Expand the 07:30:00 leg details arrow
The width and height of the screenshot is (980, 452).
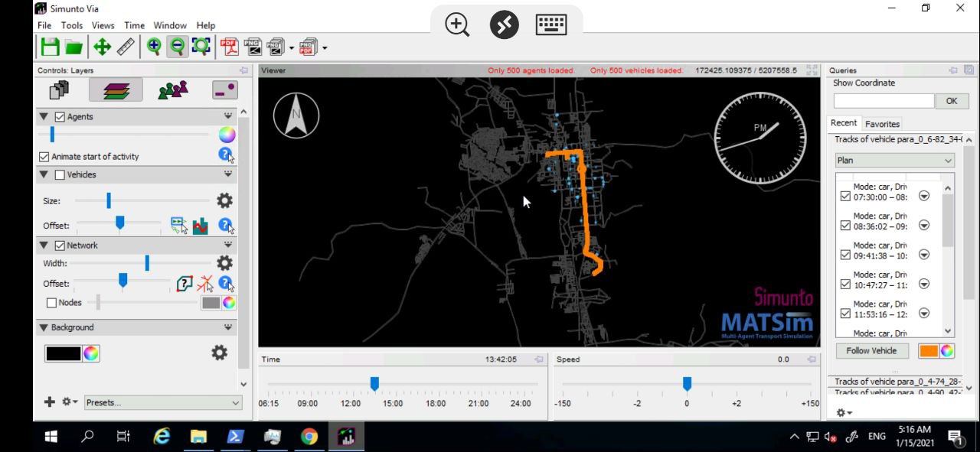(923, 196)
